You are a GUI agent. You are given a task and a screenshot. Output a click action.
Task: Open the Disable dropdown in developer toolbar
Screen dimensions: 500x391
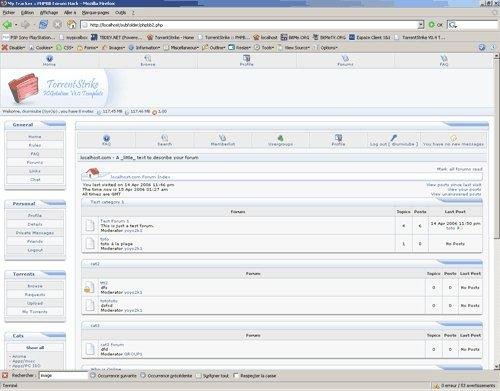[x=14, y=48]
